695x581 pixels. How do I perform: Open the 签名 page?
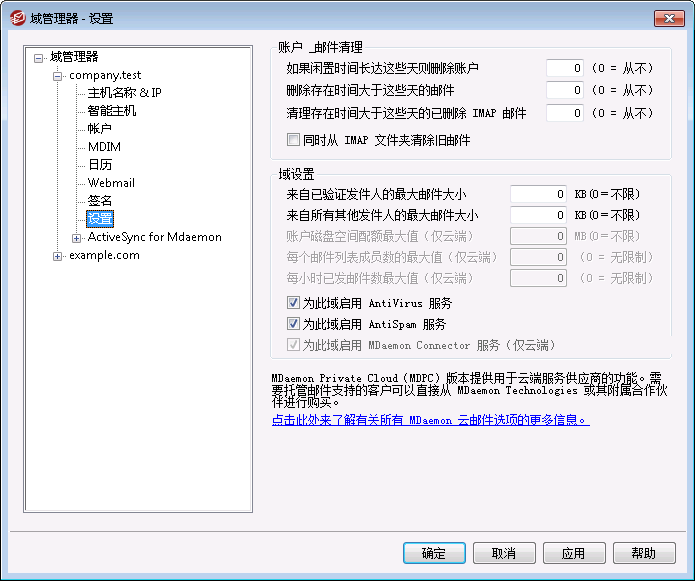tap(99, 201)
